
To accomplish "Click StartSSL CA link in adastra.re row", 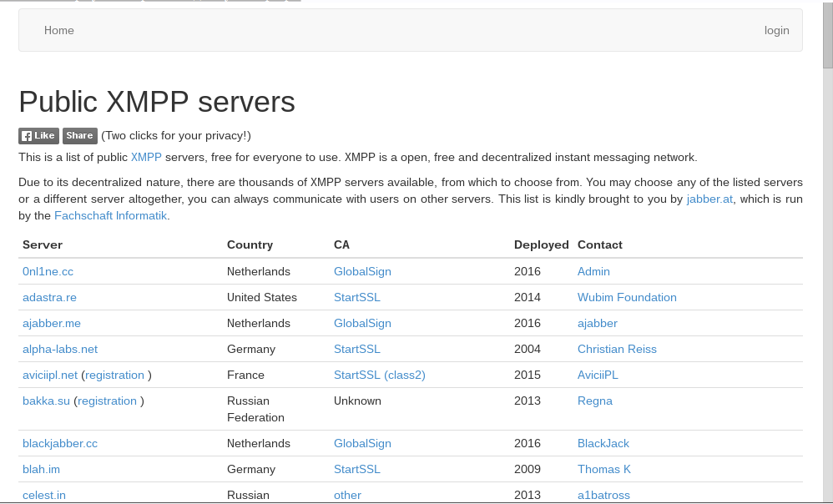I will pos(357,297).
